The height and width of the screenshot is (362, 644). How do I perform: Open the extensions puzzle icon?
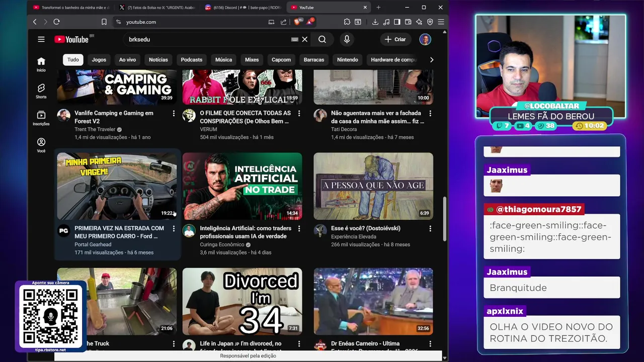click(x=347, y=22)
